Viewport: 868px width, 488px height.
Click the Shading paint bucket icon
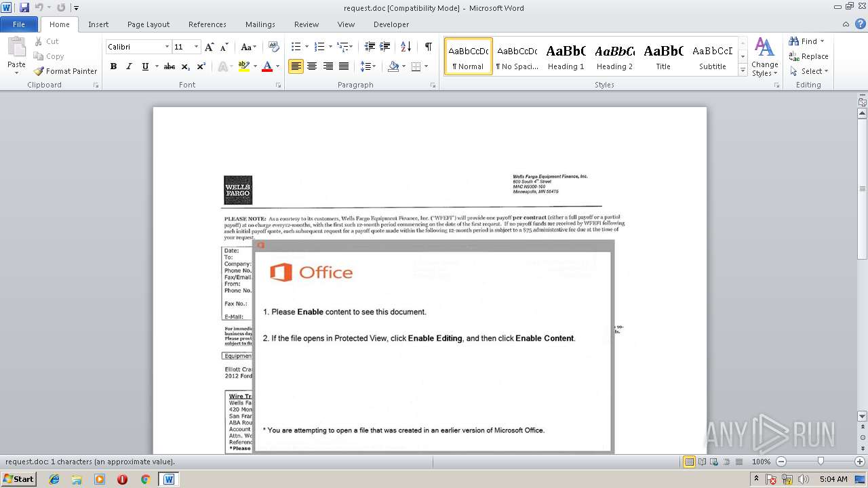click(393, 66)
